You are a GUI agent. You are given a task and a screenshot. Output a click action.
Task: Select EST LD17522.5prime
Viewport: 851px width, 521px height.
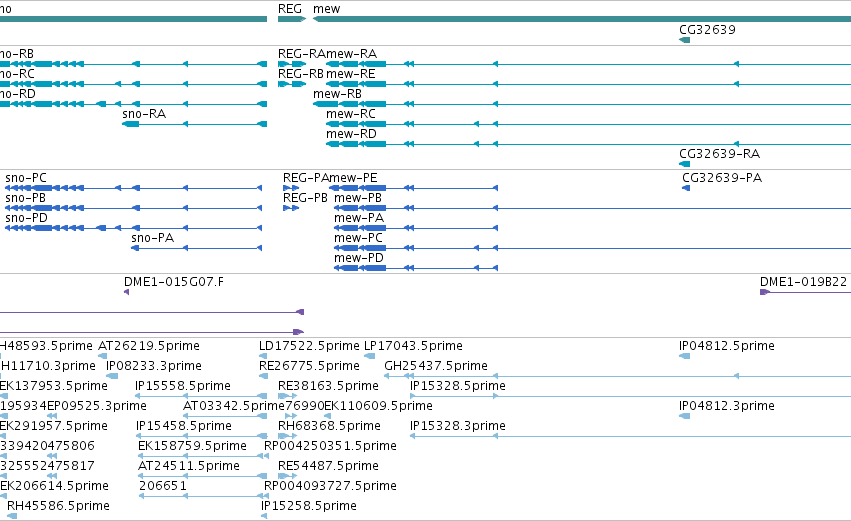[x=309, y=346]
